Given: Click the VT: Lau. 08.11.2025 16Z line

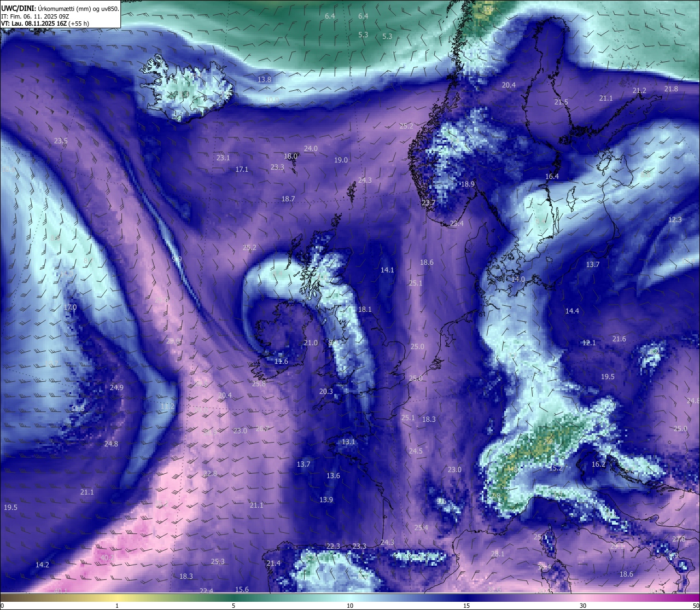Looking at the screenshot, I should (45, 24).
